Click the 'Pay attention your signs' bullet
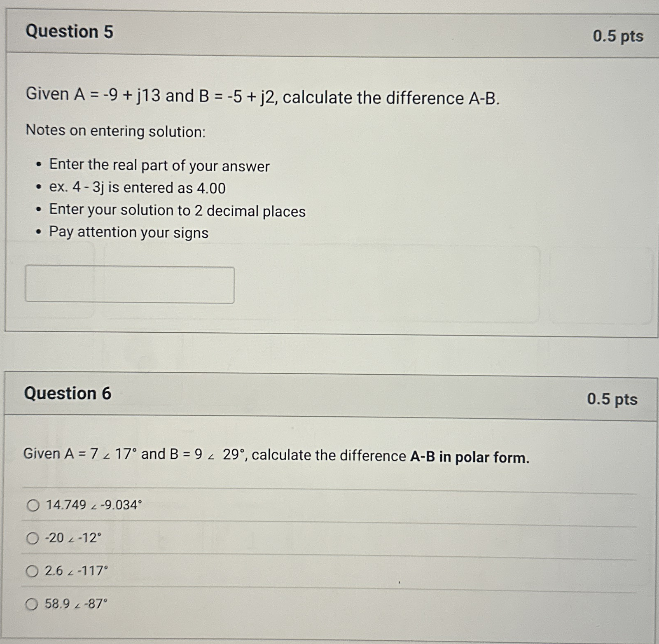 128,233
